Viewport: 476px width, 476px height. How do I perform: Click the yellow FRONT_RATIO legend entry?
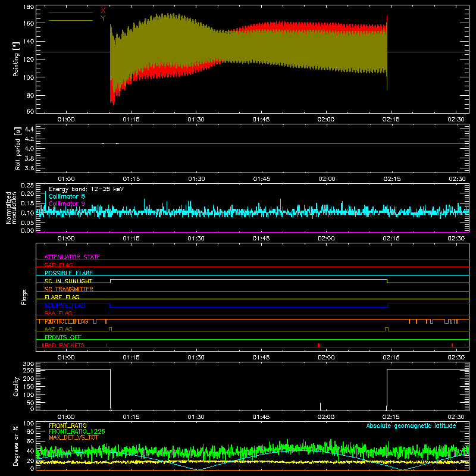pyautogui.click(x=68, y=425)
